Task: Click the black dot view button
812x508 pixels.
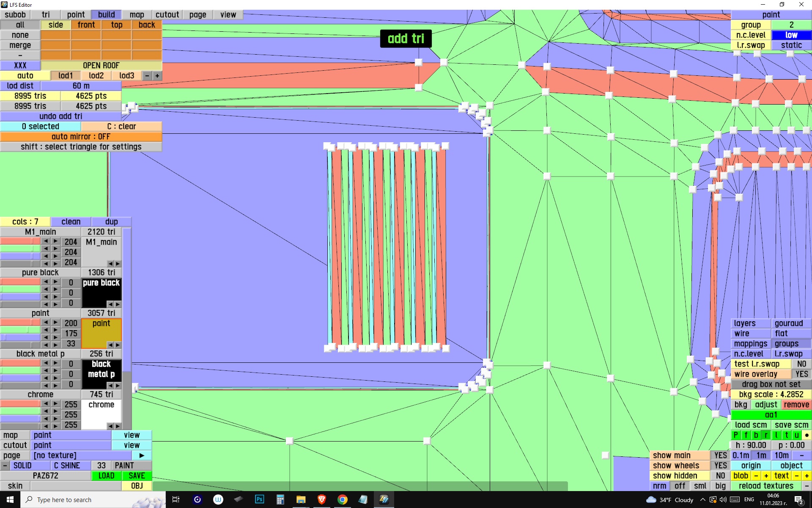Action: (x=807, y=435)
